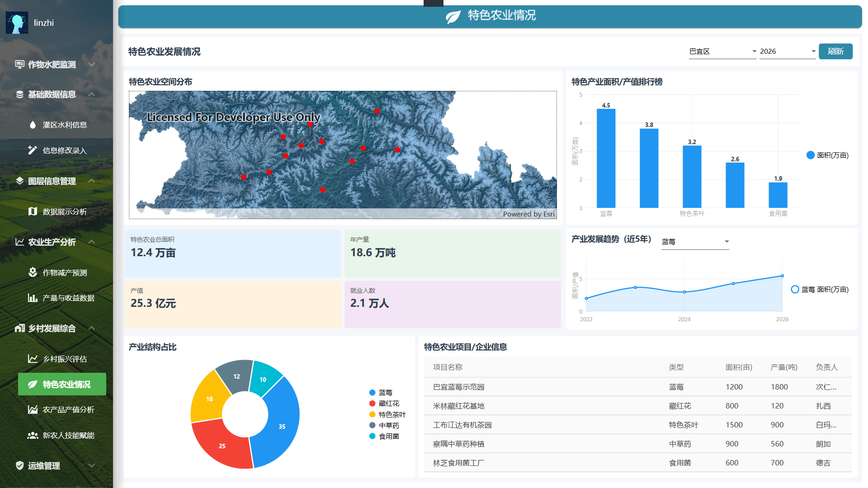Click the bar chart icon for 产量与收益数据
Image resolution: width=868 pixels, height=488 pixels.
[x=33, y=298]
